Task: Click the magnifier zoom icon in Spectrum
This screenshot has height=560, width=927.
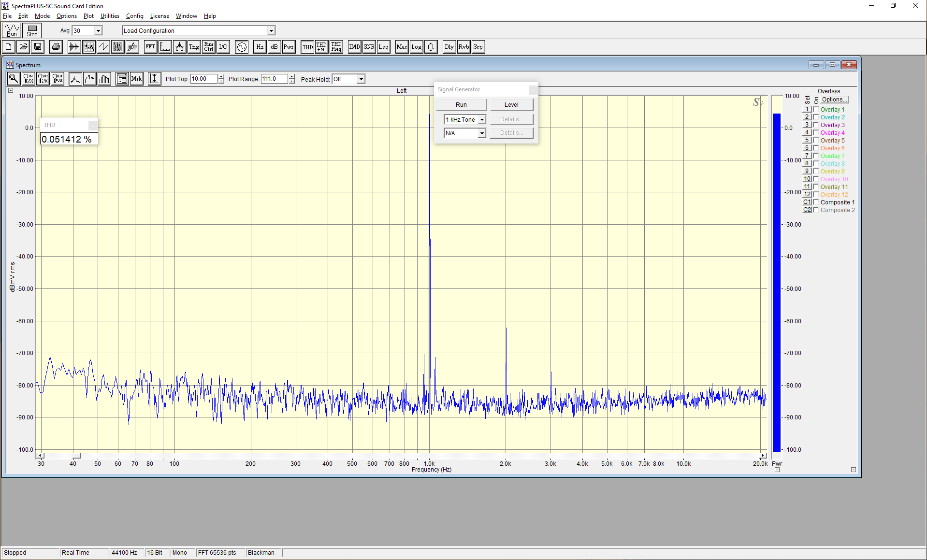Action: [14, 79]
